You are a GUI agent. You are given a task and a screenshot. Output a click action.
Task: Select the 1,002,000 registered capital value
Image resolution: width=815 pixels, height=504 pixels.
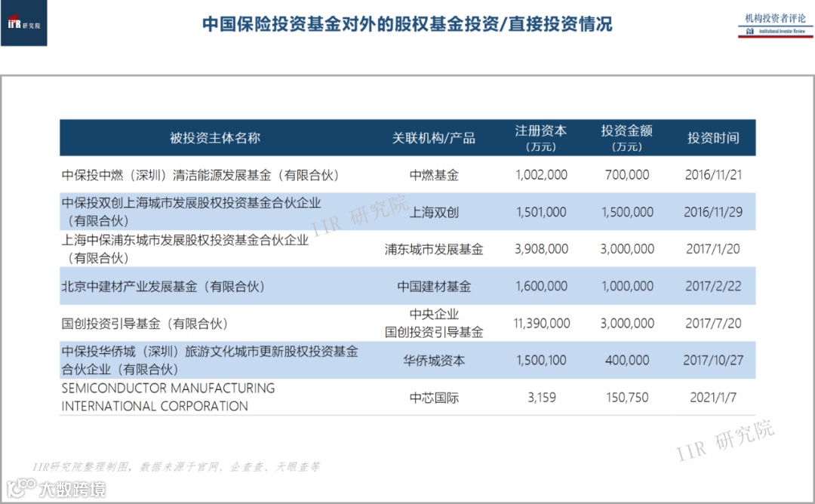click(x=541, y=175)
